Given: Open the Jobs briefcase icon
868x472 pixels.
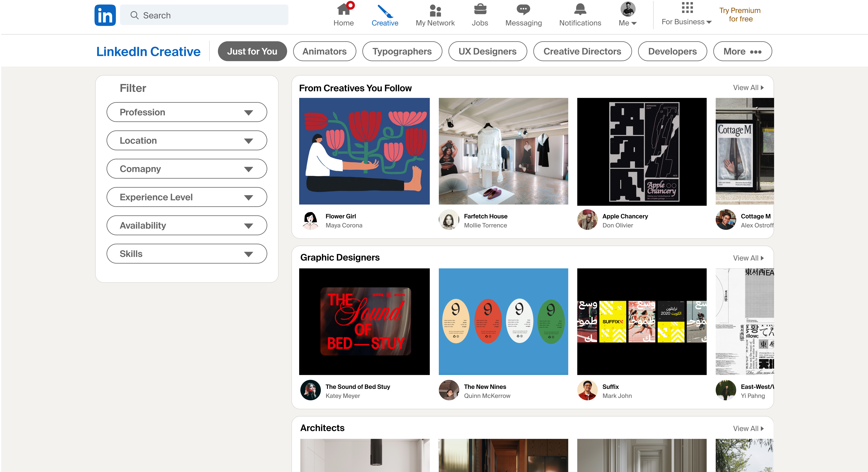Looking at the screenshot, I should [480, 9].
